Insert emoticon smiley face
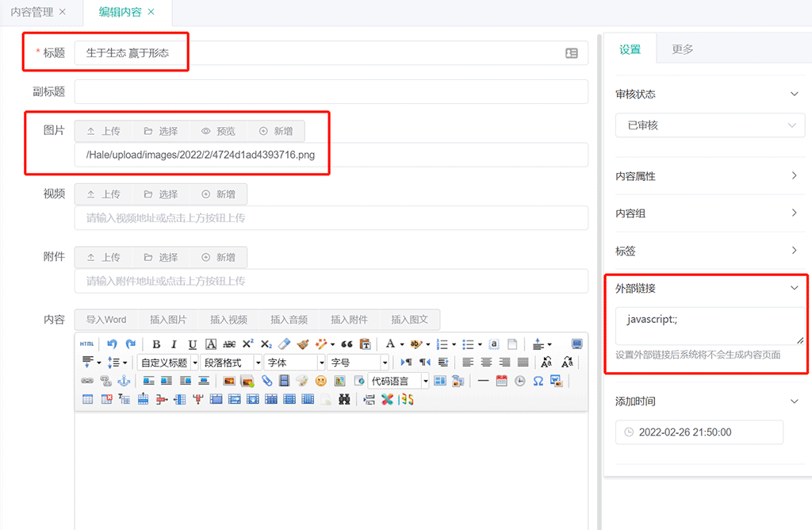The height and width of the screenshot is (530, 812). tap(321, 382)
